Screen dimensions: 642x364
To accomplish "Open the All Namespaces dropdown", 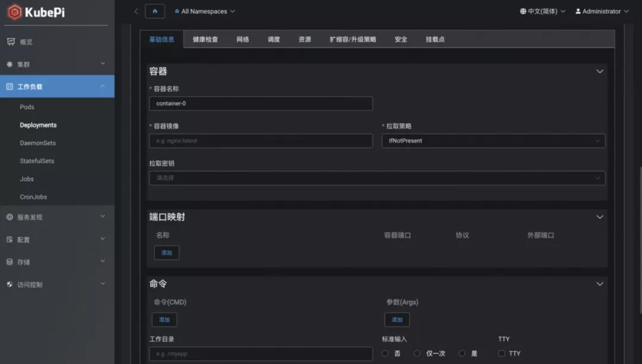I will coord(204,11).
